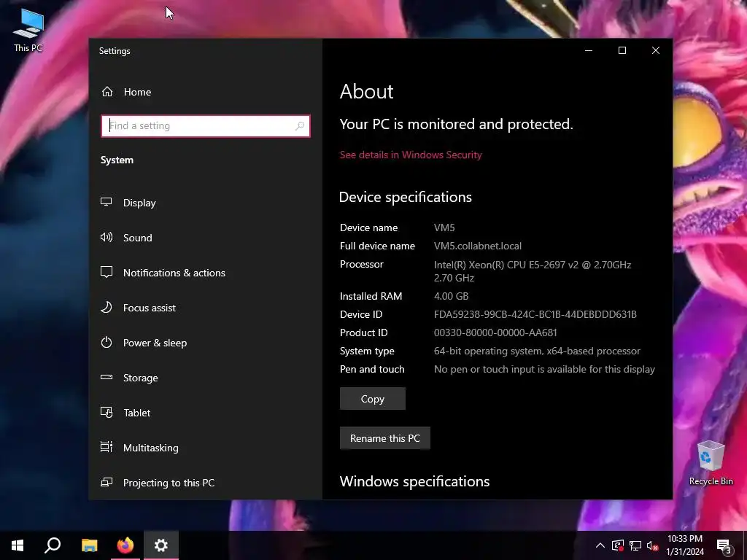Click the Windows specifications heading

point(414,481)
